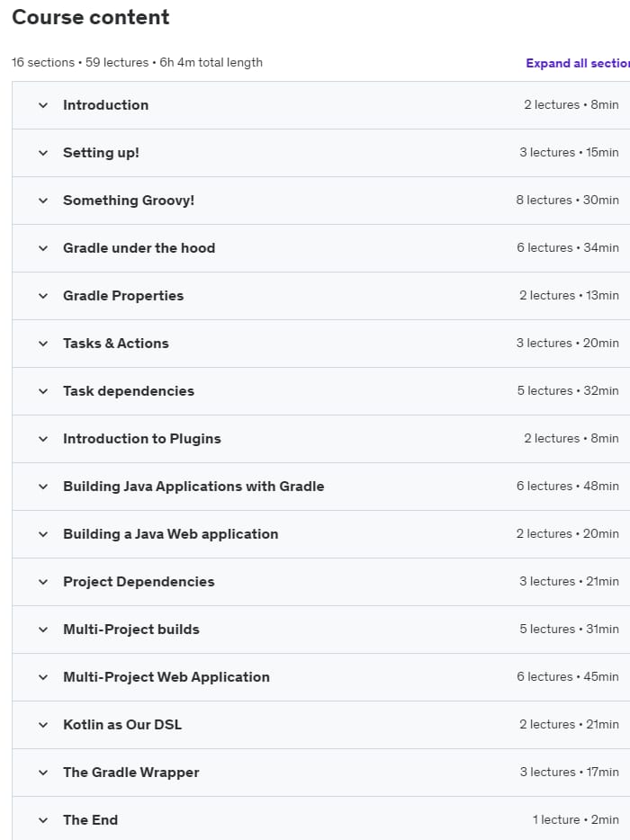Select the Project Dependencies section title
This screenshot has width=630, height=840.
coord(139,582)
